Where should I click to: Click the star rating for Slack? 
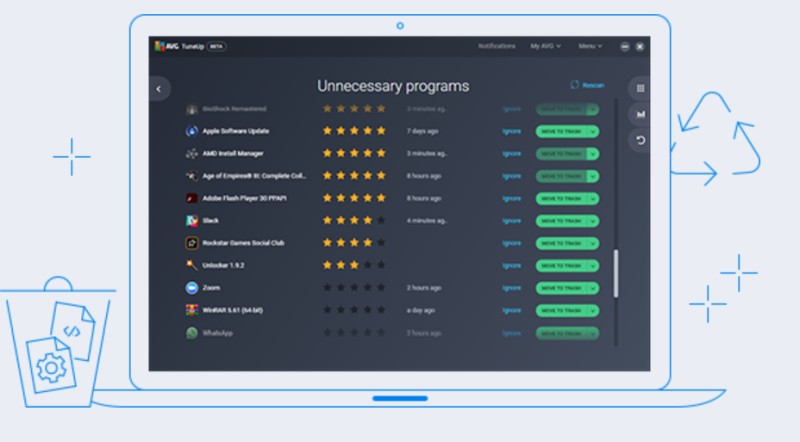(354, 220)
